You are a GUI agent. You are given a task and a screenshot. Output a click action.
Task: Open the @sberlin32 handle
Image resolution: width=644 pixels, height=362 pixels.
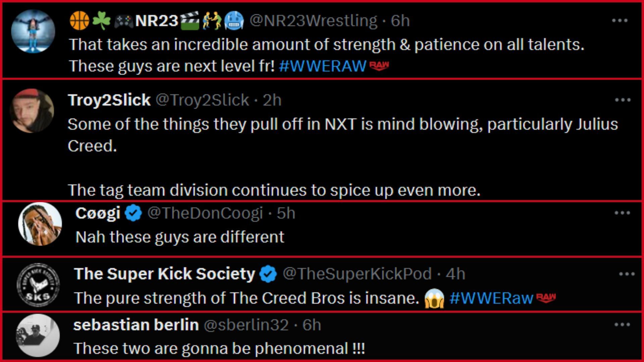click(246, 325)
